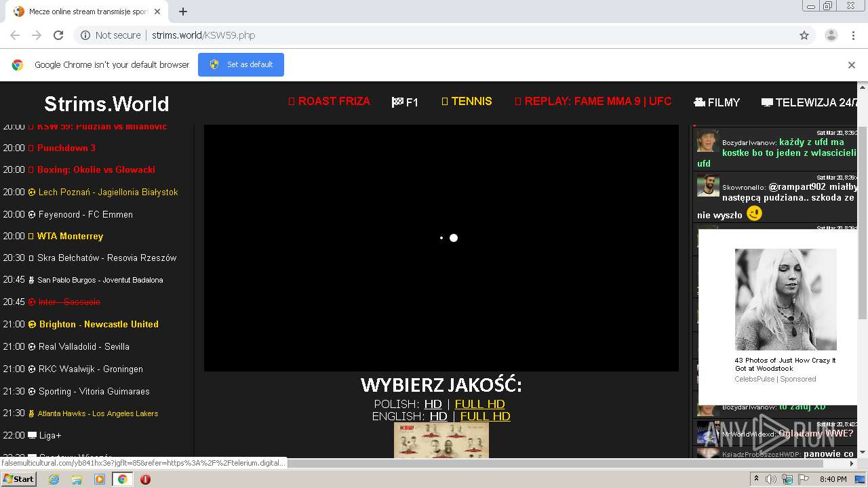Open the Chrome three-dot menu
868x488 pixels.
[x=852, y=35]
